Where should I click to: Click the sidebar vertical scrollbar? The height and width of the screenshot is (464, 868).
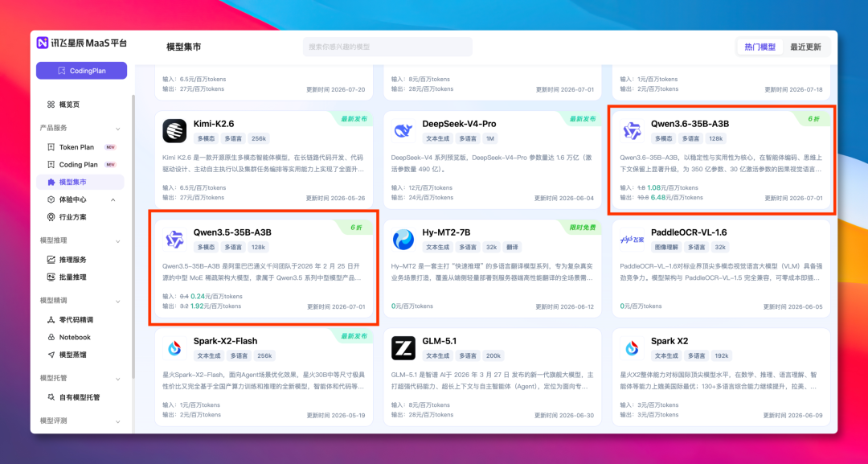[x=133, y=238]
